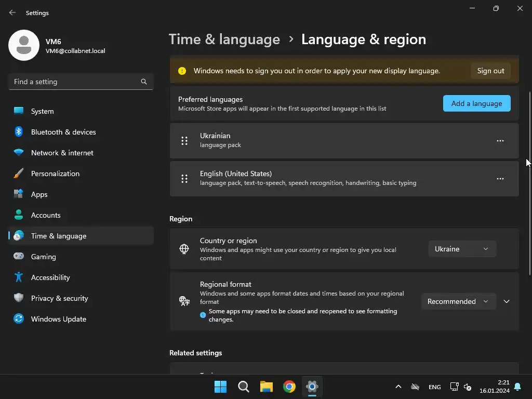
Task: Click the Preferred languages heading text
Action: click(210, 99)
